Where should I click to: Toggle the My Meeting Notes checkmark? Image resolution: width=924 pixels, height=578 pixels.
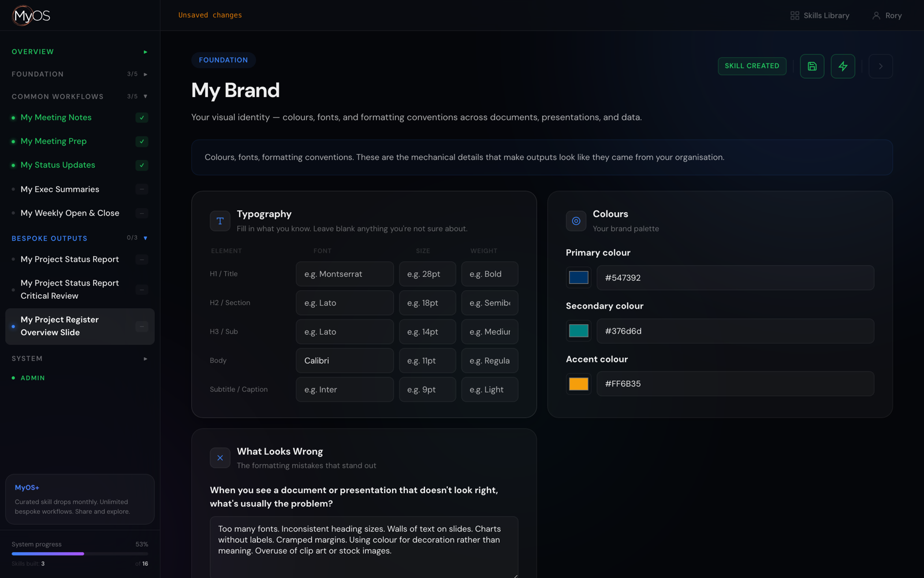pos(142,118)
